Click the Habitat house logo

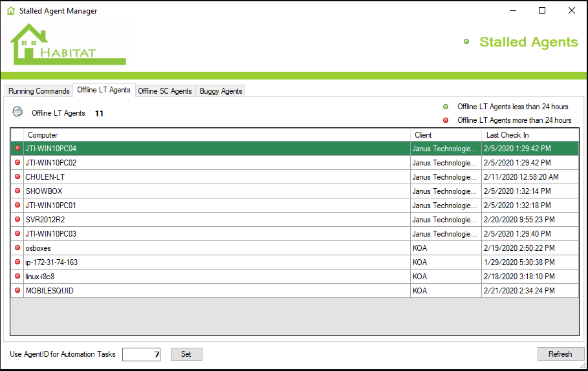(67, 44)
